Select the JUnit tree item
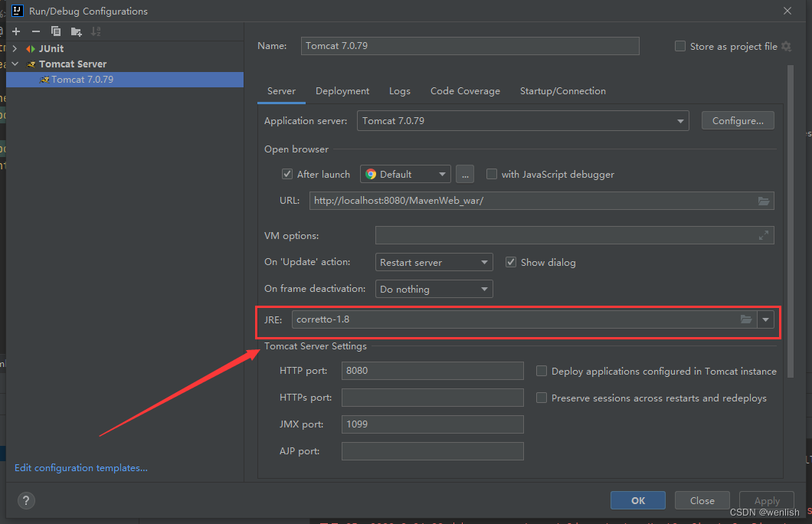Screen dimensions: 812x524 [x=51, y=49]
